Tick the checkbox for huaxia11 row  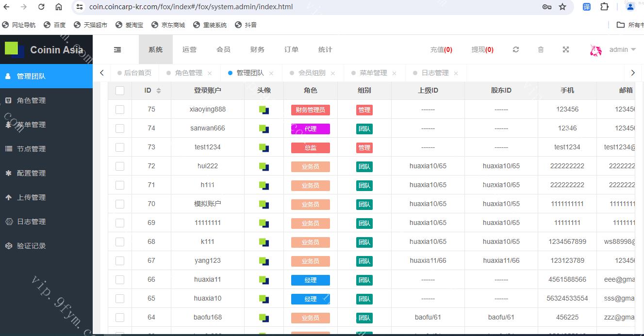click(x=120, y=280)
